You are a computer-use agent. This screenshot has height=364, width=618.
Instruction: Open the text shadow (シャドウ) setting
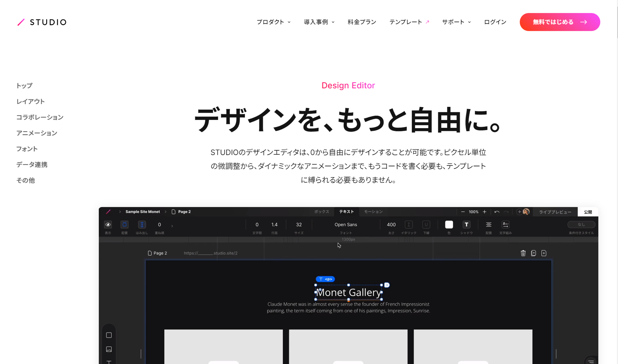466,225
